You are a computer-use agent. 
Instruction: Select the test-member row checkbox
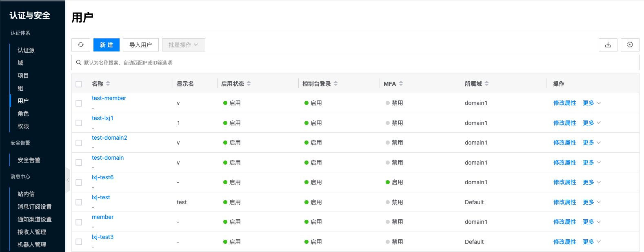coord(79,103)
